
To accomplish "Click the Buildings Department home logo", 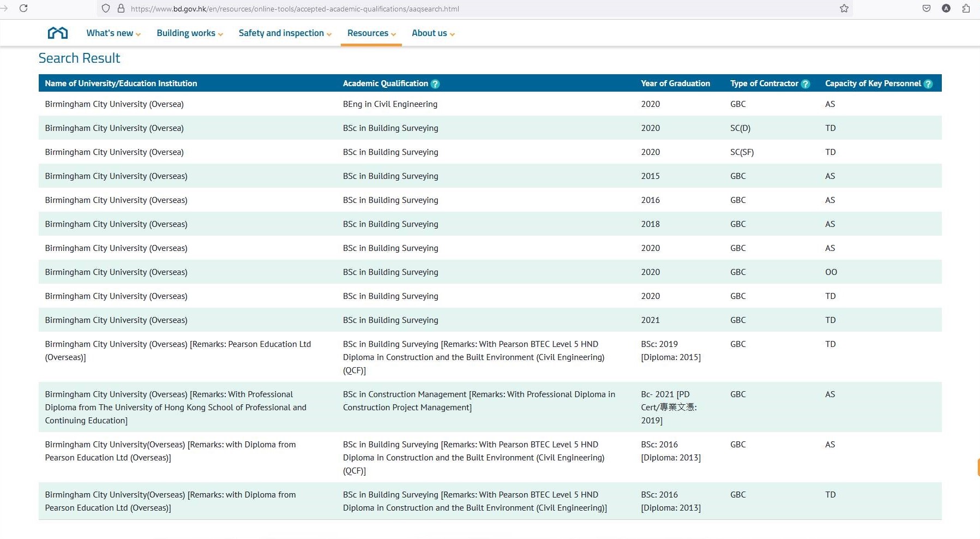I will point(58,33).
